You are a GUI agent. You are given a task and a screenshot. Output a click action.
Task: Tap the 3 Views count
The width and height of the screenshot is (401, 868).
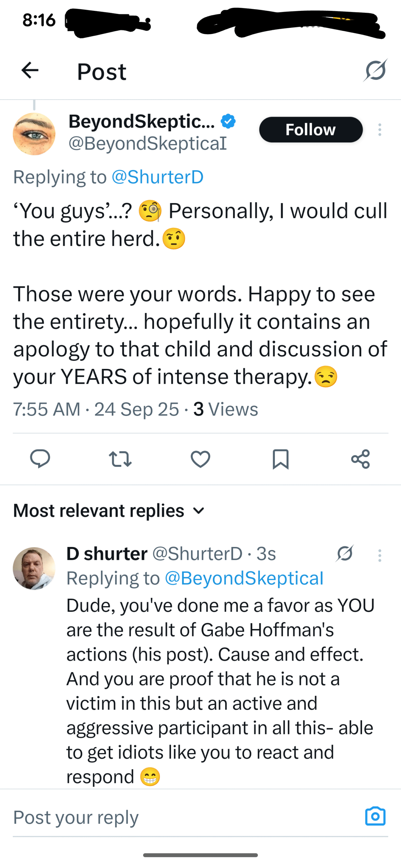tap(226, 409)
